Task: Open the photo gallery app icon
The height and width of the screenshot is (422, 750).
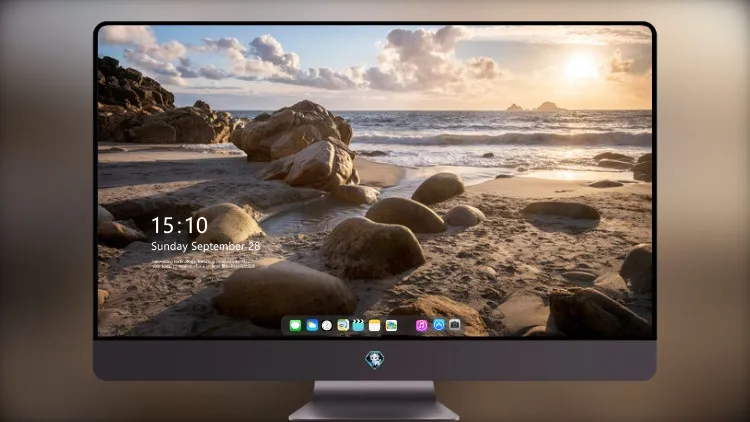Action: 391,325
